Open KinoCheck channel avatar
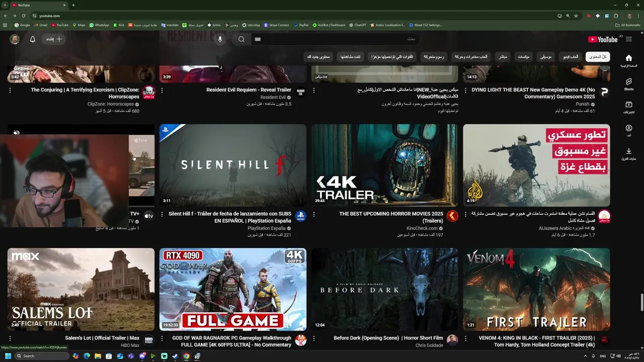This screenshot has width=644, height=362. click(x=452, y=216)
